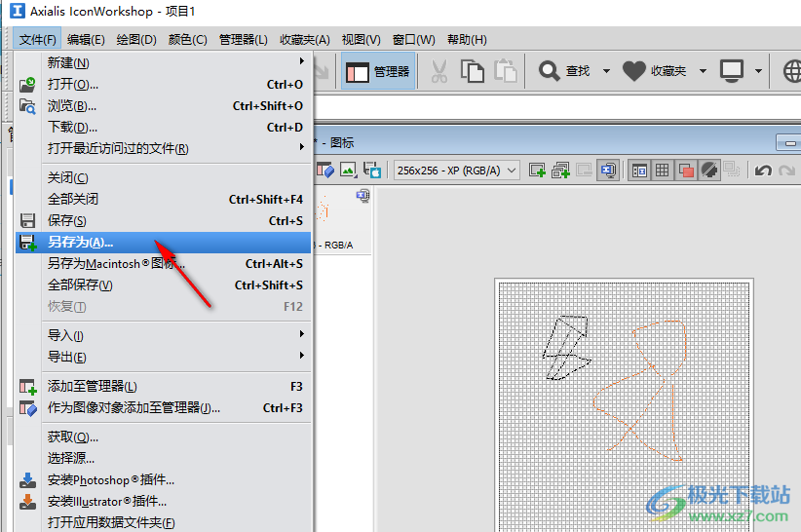Click the 收藏夹 heart button
This screenshot has width=801, height=532.
click(x=655, y=71)
